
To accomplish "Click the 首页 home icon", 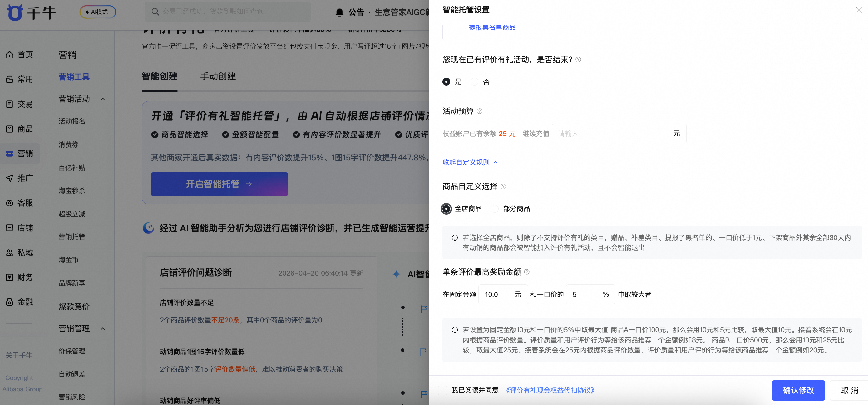I will tap(9, 55).
